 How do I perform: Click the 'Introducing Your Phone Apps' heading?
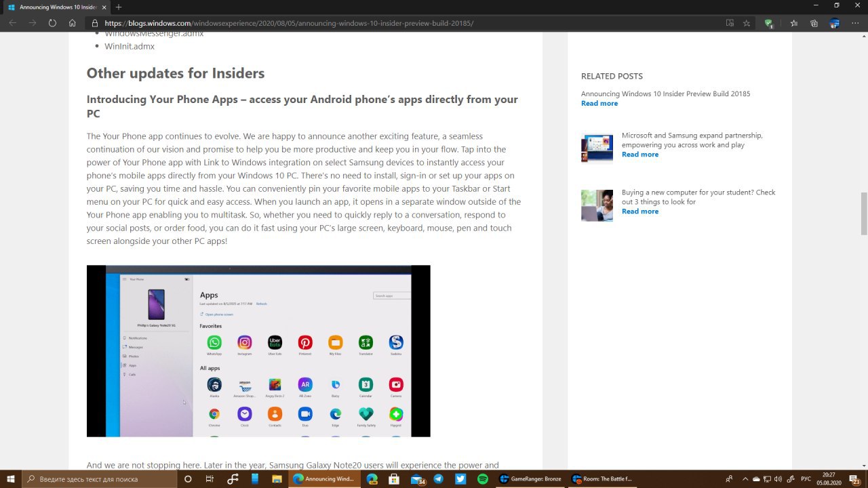pos(302,106)
